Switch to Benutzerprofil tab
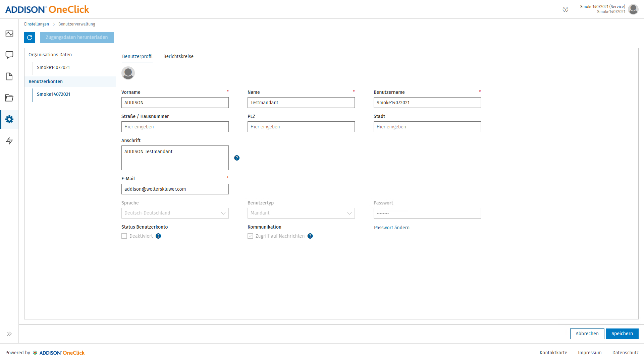Screen dimensions: 644x362 pyautogui.click(x=137, y=56)
